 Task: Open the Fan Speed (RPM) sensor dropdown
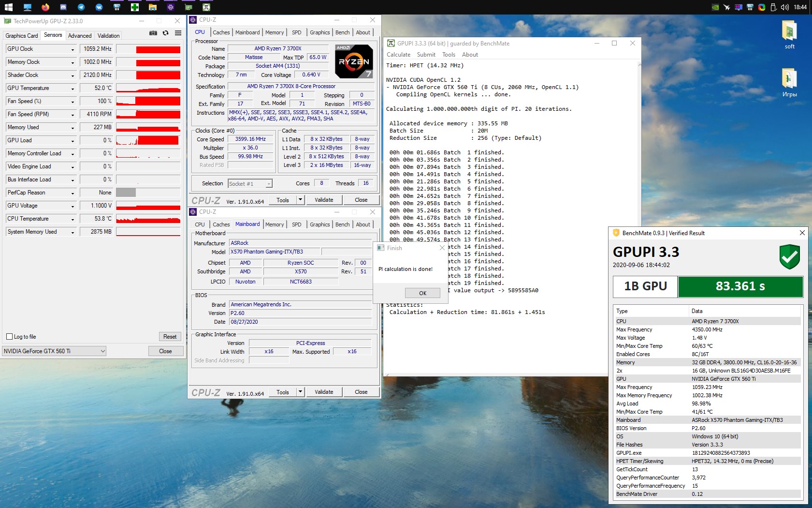pyautogui.click(x=72, y=115)
